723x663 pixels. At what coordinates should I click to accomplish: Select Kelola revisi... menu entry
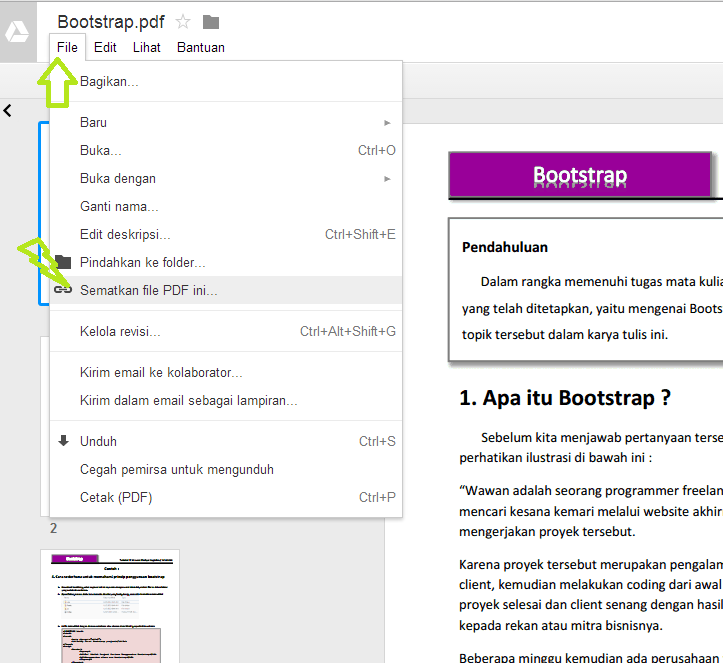pyautogui.click(x=226, y=332)
